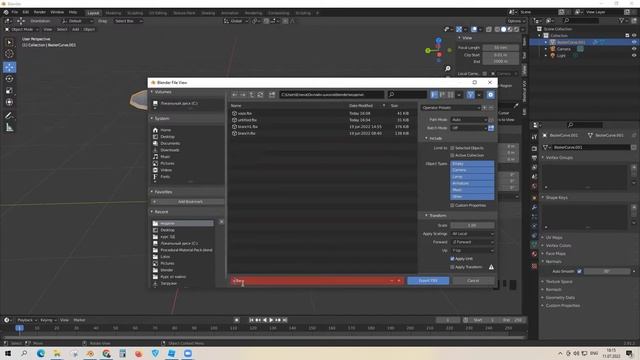The height and width of the screenshot is (360, 640).
Task: Toggle the options gear in file browser
Action: (x=490, y=95)
